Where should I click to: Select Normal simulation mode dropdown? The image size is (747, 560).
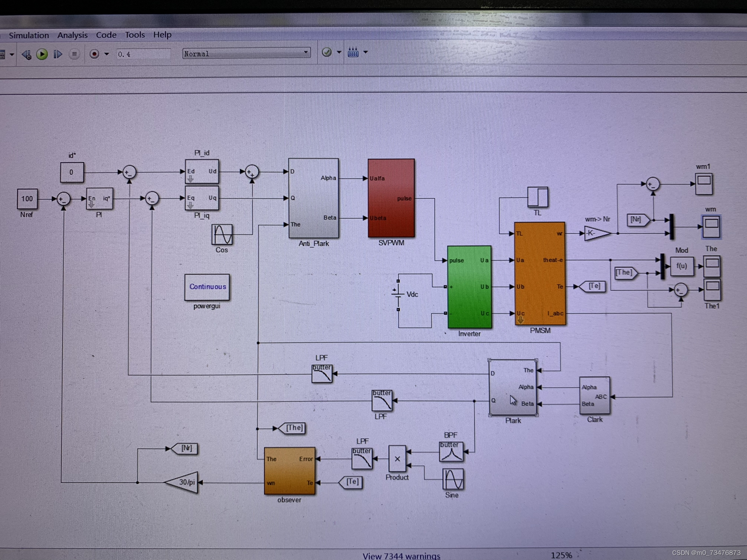point(244,54)
